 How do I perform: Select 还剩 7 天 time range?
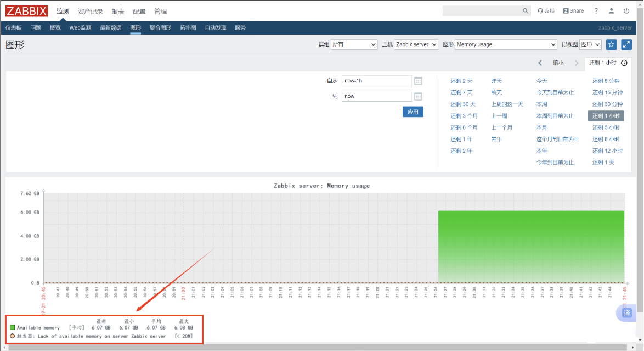point(462,93)
